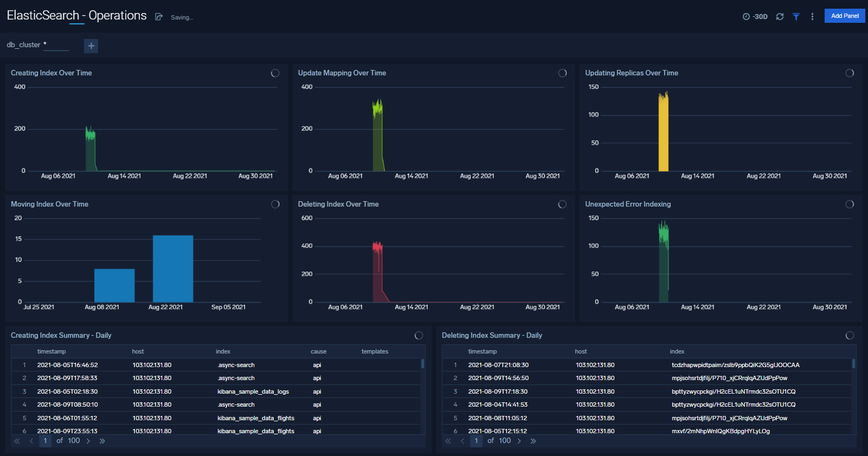Jump to last page in Deleting Index Summary

pos(533,441)
